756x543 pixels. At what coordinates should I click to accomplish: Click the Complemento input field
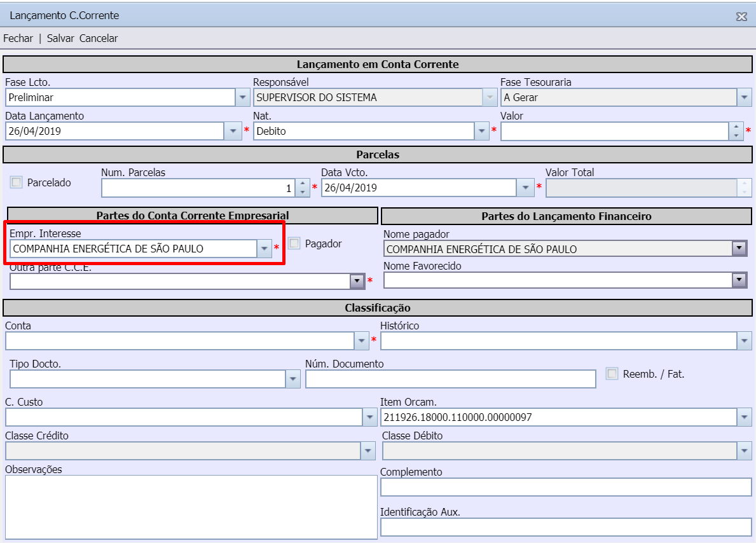click(566, 487)
